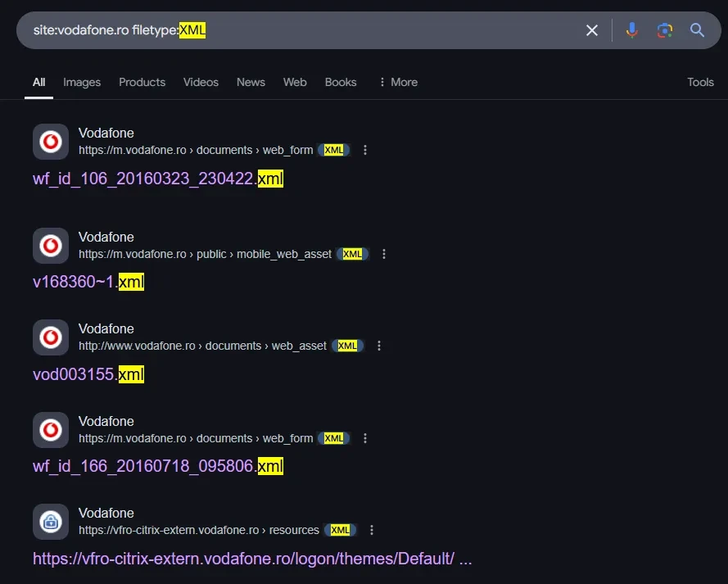Open three-dot menu for citrix-extern result
This screenshot has height=584, width=728.
(x=372, y=530)
